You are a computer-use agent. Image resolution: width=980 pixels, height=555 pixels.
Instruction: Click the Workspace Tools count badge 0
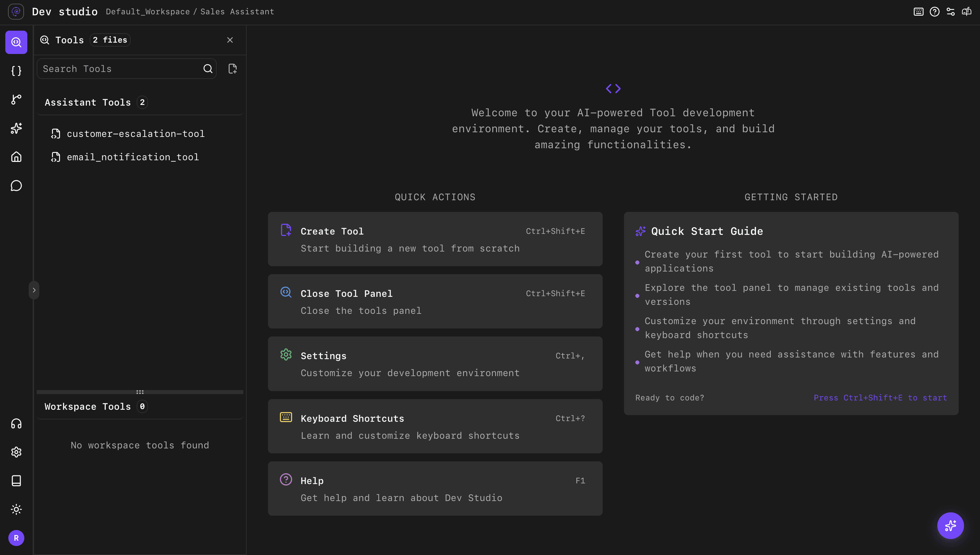pyautogui.click(x=142, y=406)
